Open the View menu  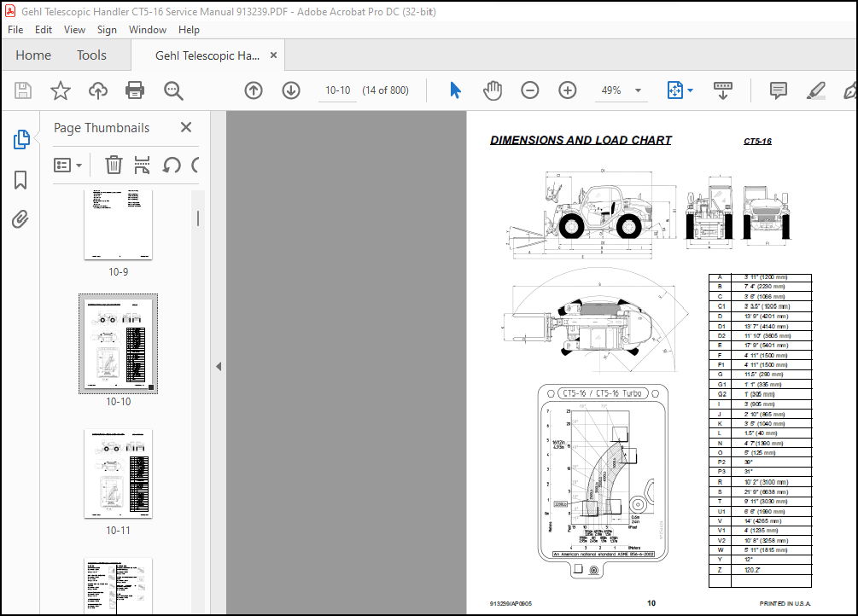pos(74,30)
